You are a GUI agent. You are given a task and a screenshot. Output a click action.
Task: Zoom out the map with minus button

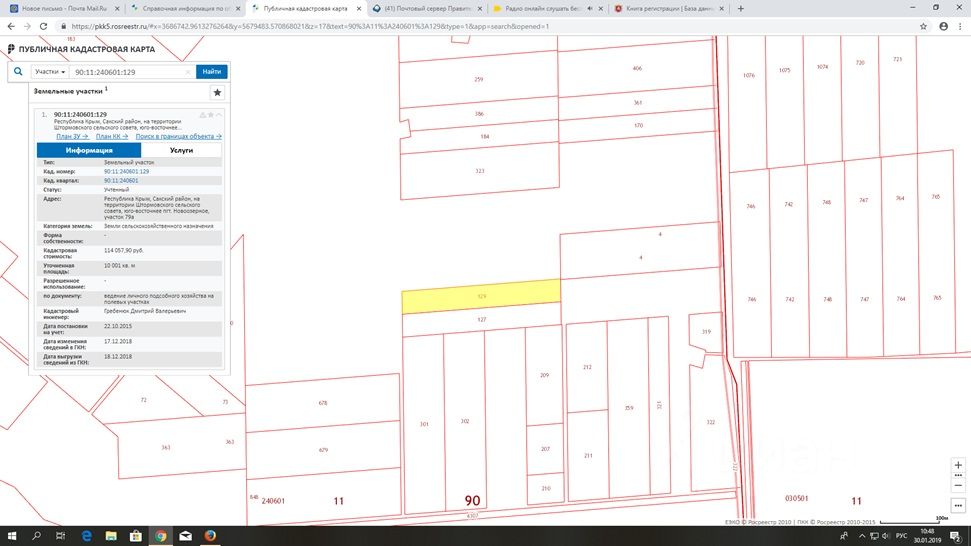(958, 485)
